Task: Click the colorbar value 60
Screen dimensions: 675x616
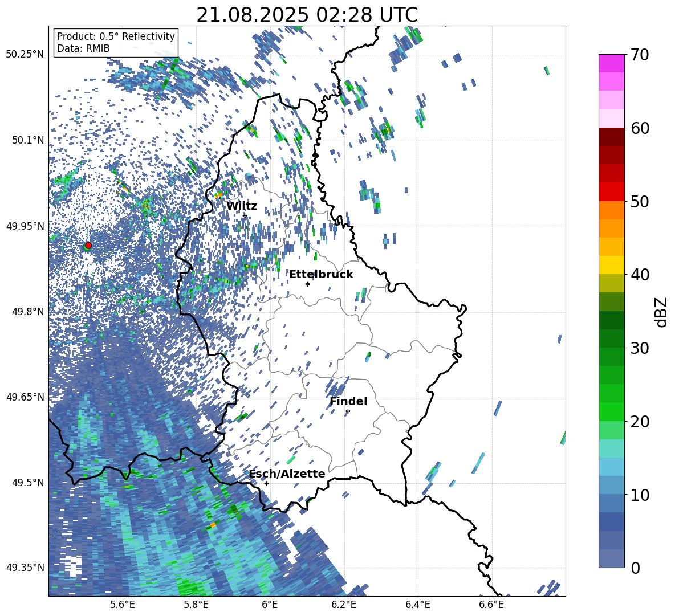Action: click(640, 128)
